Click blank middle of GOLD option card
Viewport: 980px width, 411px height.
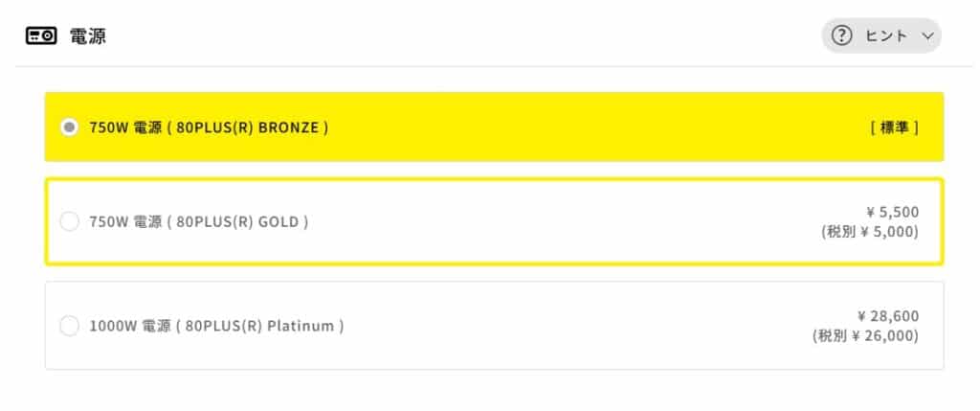[555, 221]
